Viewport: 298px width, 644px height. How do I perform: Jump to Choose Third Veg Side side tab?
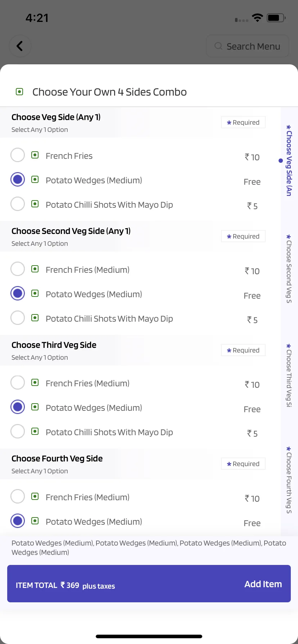(x=289, y=375)
